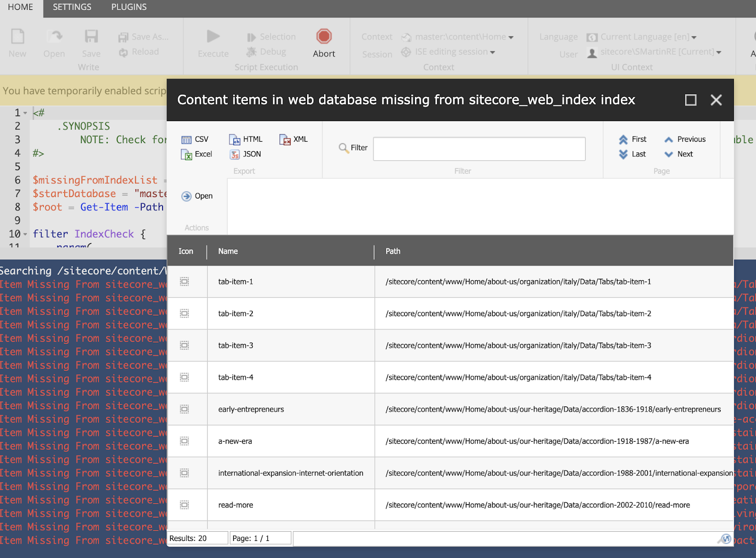Reload the script
The image size is (756, 558).
139,52
